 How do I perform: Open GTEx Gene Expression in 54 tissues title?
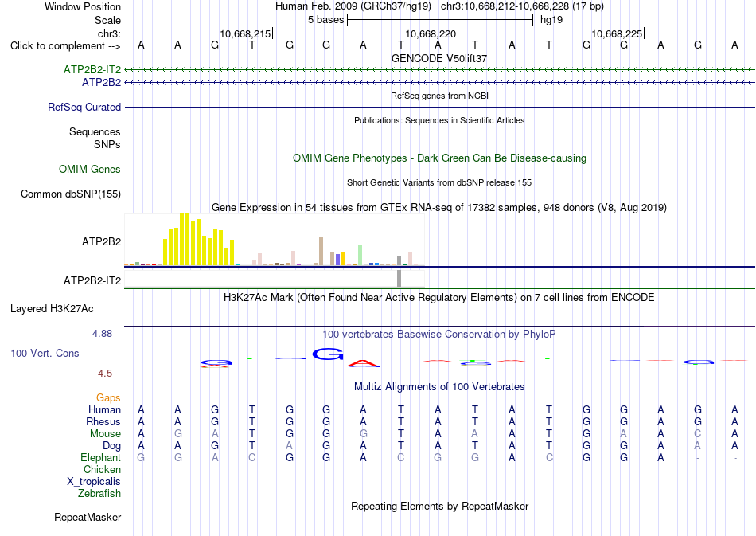point(439,207)
